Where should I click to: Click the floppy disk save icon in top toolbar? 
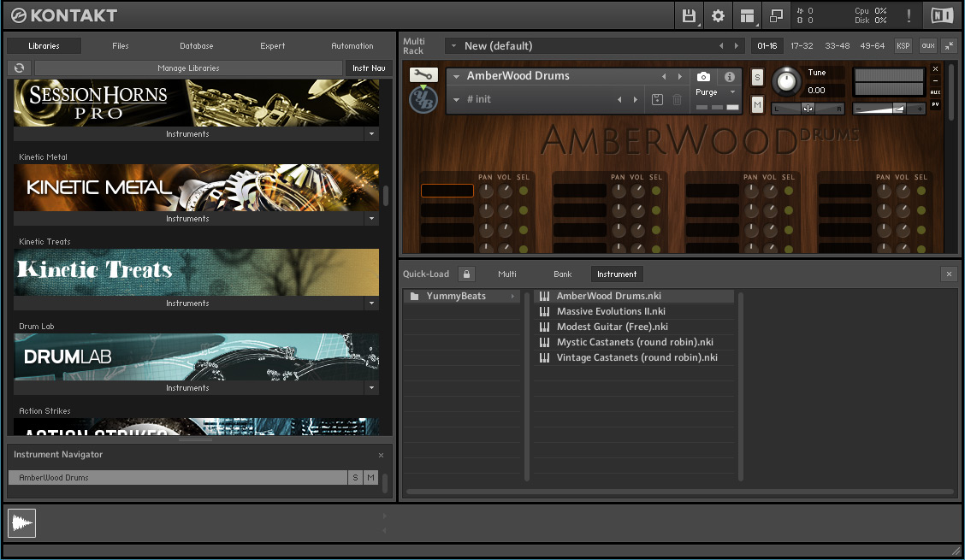(689, 15)
